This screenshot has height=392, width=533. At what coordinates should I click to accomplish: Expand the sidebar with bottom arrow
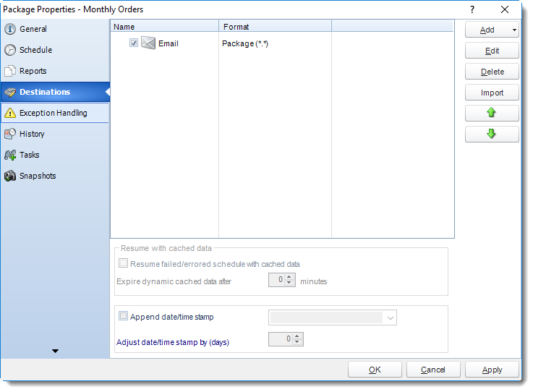(x=55, y=351)
